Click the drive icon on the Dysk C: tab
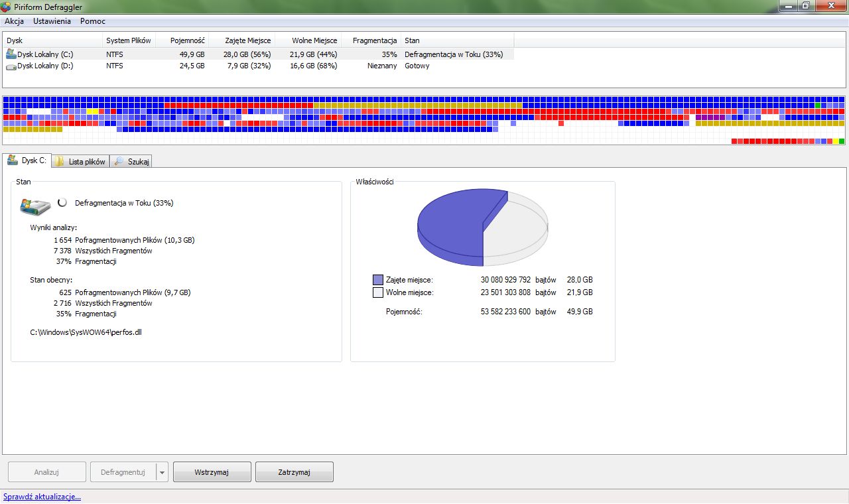 (x=11, y=160)
